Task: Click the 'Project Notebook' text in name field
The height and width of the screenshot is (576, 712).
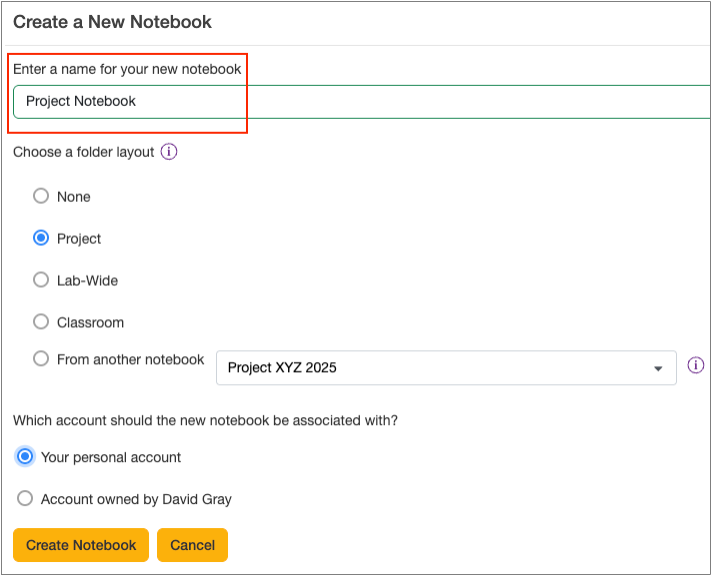Action: coord(81,101)
